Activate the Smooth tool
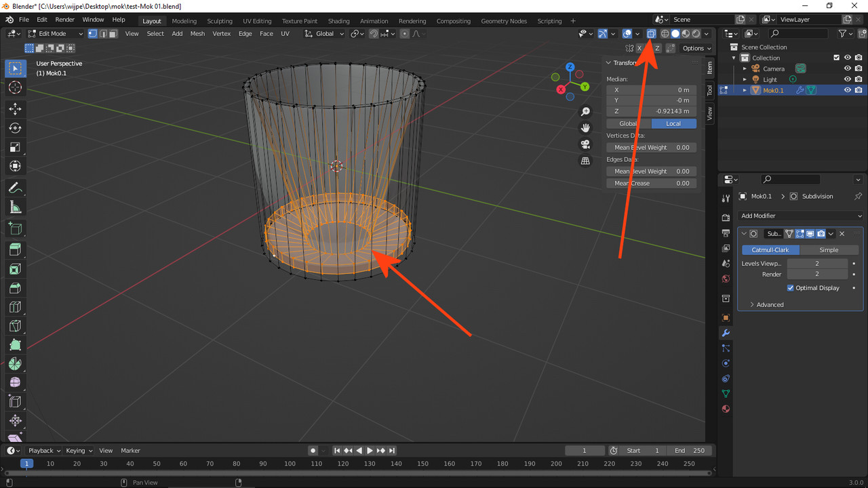Screen dimensions: 868x488 [x=16, y=383]
